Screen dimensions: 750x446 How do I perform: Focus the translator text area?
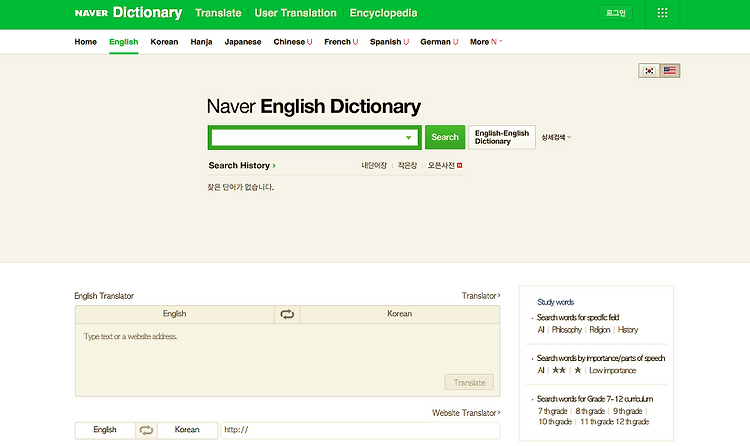[287, 360]
